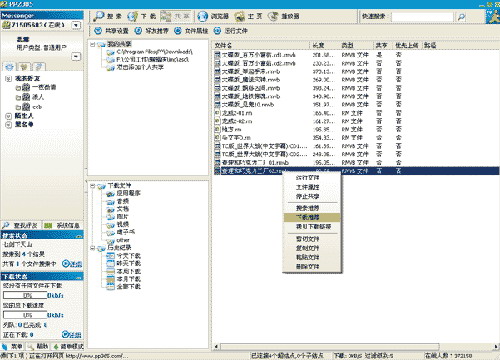Open the 系统信息 system info tab
The image size is (500, 360).
[63, 225]
